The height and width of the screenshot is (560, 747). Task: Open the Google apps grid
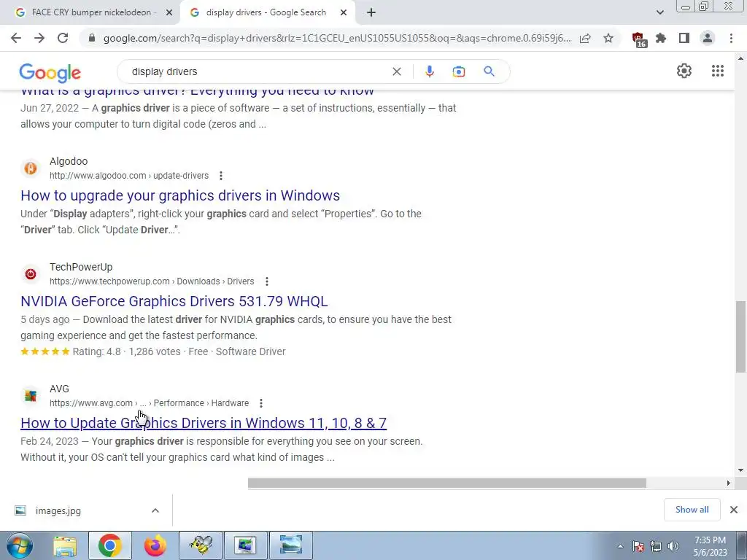(718, 71)
